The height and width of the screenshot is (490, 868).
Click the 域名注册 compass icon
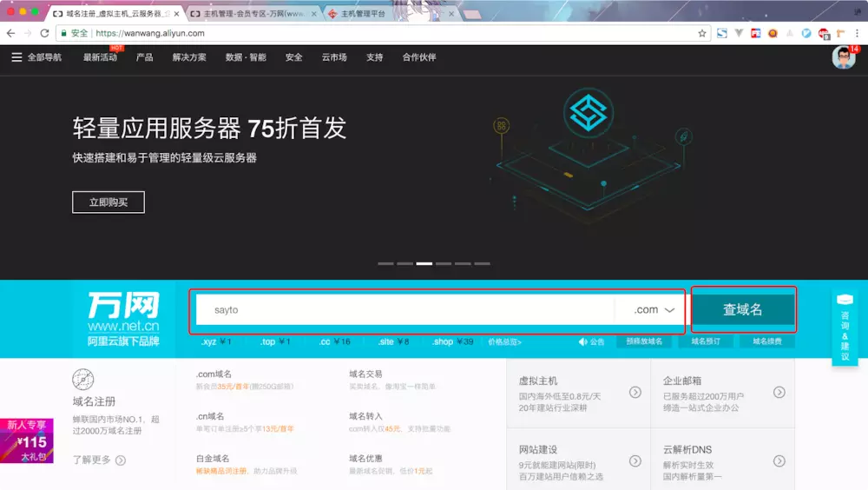83,379
